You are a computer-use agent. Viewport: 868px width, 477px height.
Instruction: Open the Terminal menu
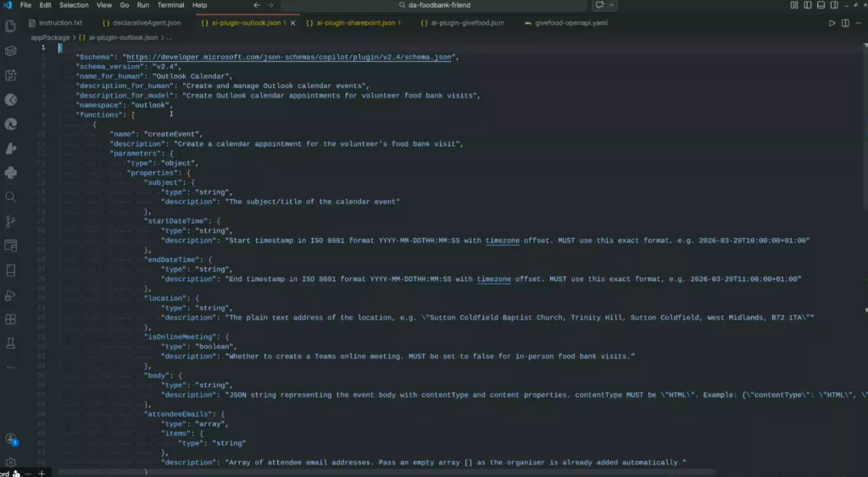coord(172,5)
